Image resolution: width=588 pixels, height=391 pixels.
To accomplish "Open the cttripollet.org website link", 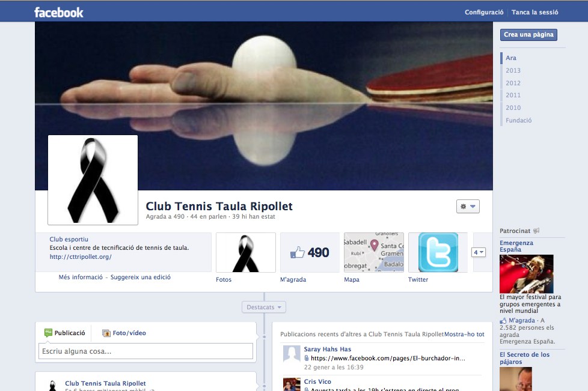I will click(81, 257).
